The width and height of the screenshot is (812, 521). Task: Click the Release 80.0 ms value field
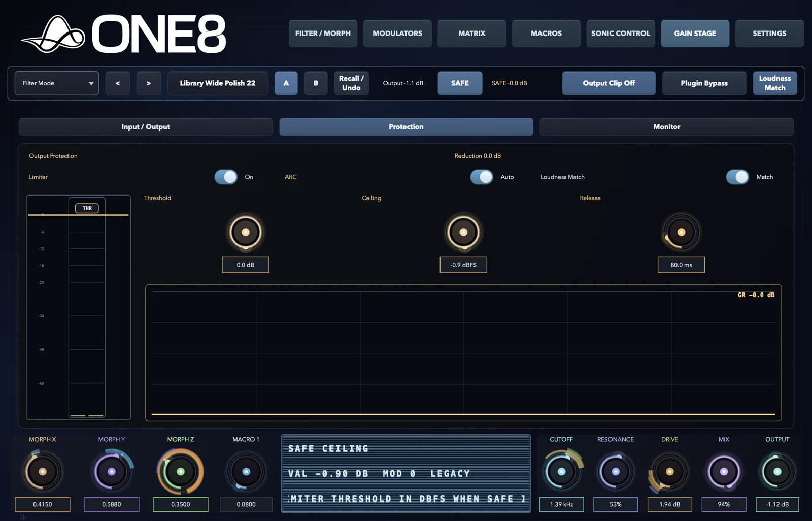click(681, 265)
